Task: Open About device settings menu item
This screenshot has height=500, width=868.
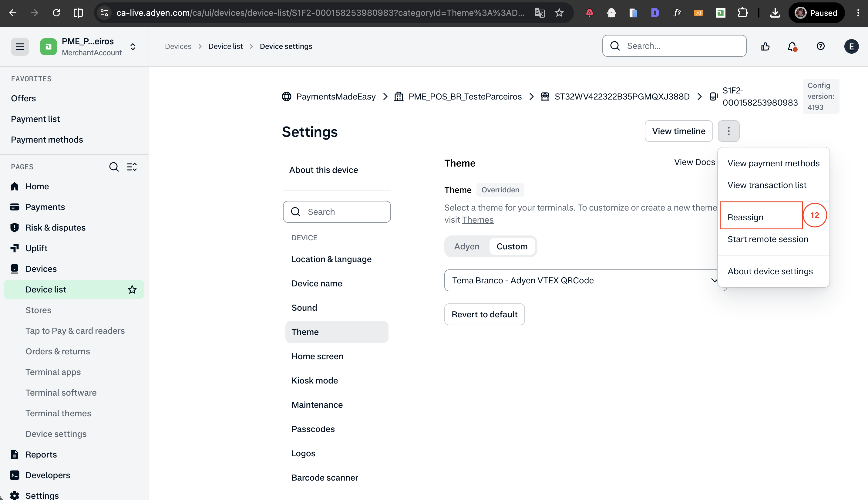Action: tap(770, 271)
